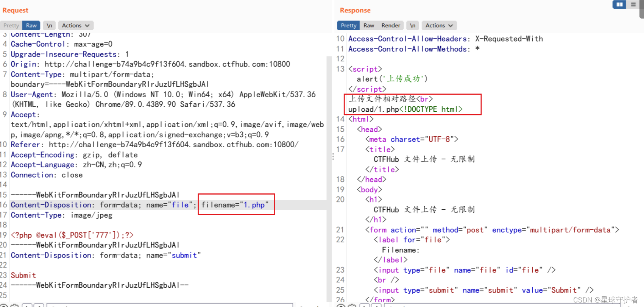Click the Content-Type: image/jpeg line
Image resolution: width=644 pixels, height=307 pixels.
click(x=61, y=215)
